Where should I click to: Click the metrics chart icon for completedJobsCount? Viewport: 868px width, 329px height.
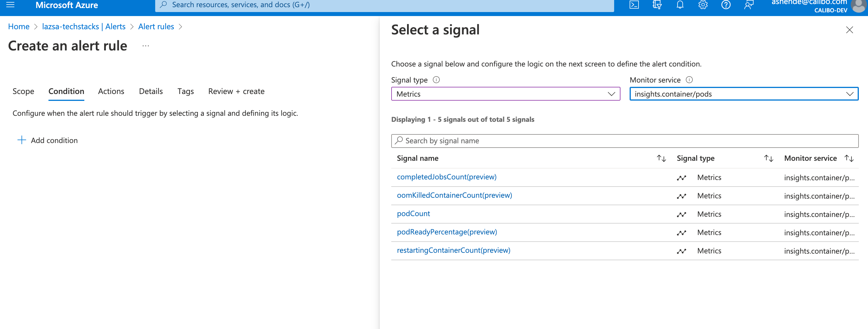[681, 178]
